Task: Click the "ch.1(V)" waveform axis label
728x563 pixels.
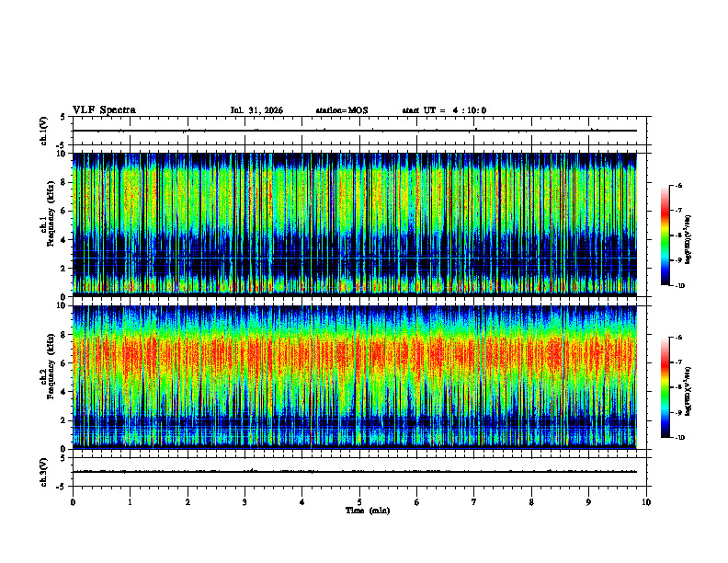Action: [44, 131]
